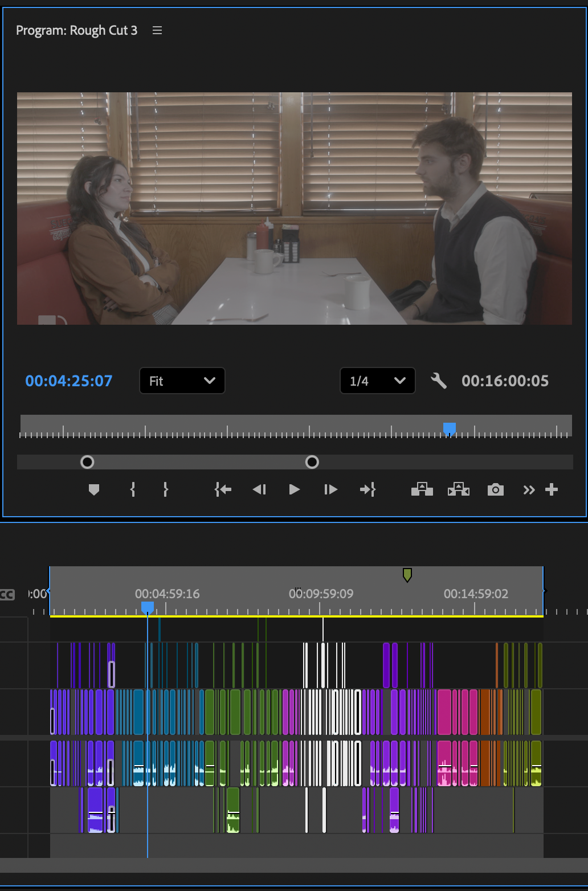Click the timeline ruler at 00:09:59:09
The height and width of the screenshot is (891, 588).
[x=321, y=594]
